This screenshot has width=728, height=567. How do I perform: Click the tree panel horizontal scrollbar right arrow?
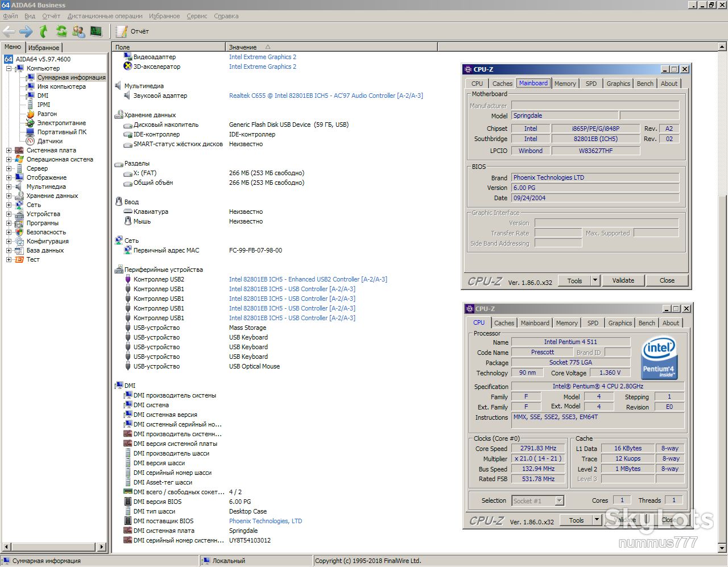pos(102,547)
